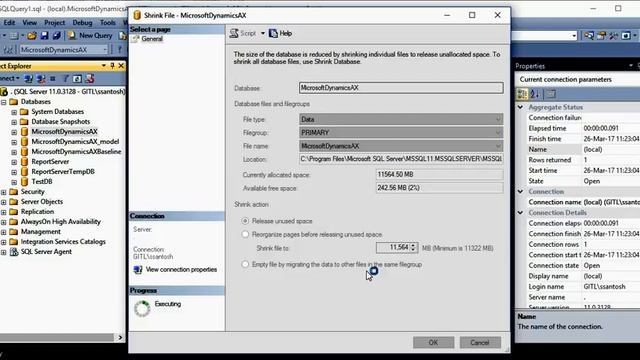Collapse the Aggregate Status section in Properties

point(520,107)
